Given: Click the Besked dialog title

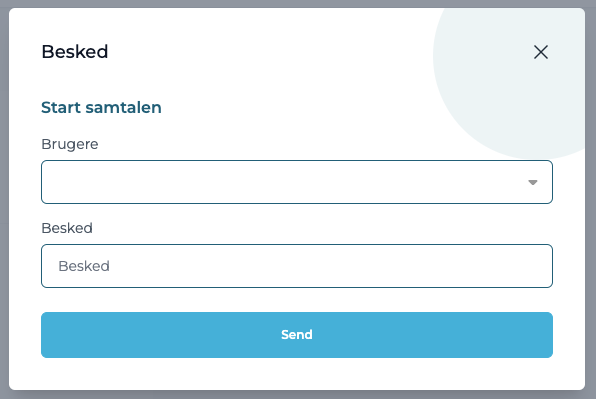Looking at the screenshot, I should click(x=74, y=52).
